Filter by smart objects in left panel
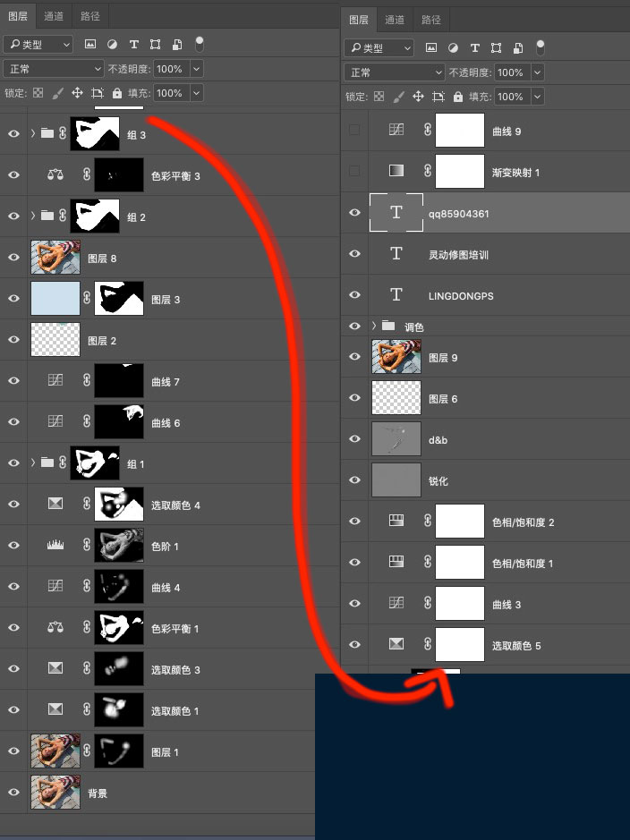This screenshot has width=630, height=840. pos(177,44)
